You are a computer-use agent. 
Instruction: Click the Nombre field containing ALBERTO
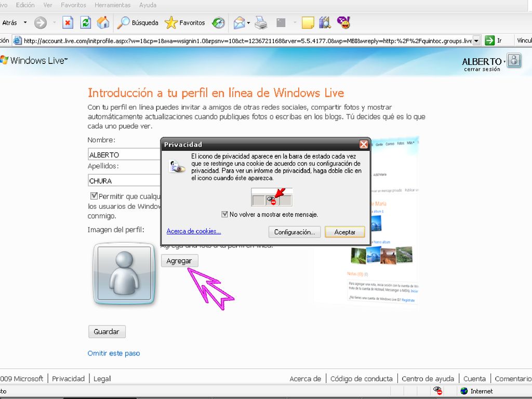pyautogui.click(x=124, y=154)
